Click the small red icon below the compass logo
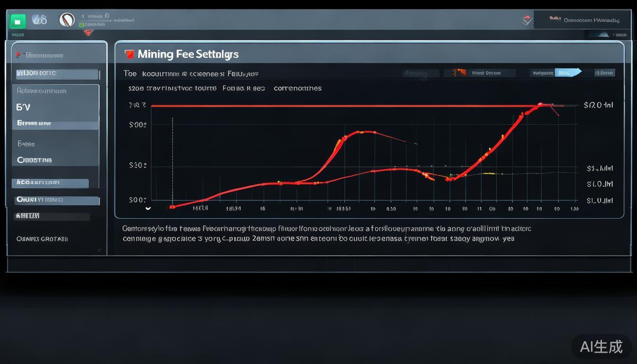The width and height of the screenshot is (637, 364). tap(87, 32)
